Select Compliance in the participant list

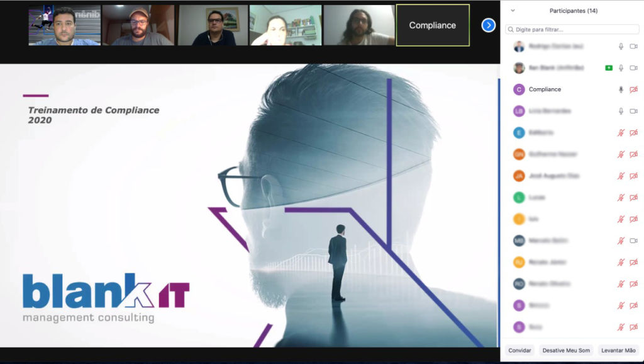click(x=545, y=89)
